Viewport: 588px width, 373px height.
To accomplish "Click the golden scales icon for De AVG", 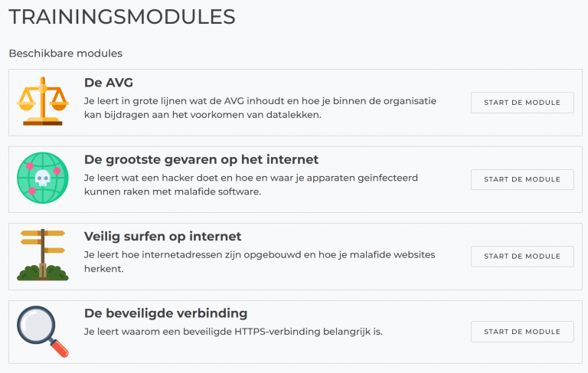I will 43,101.
